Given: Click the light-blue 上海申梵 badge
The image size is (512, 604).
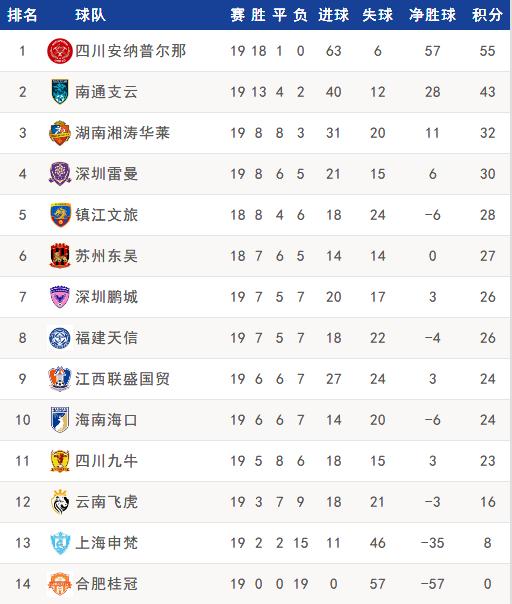Looking at the screenshot, I should [x=60, y=543].
